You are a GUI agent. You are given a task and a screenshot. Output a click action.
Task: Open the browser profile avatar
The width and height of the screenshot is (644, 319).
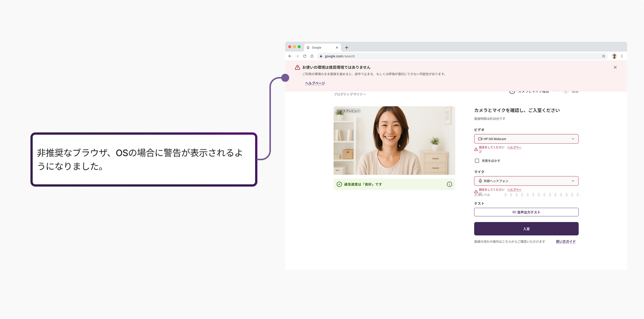coord(614,56)
